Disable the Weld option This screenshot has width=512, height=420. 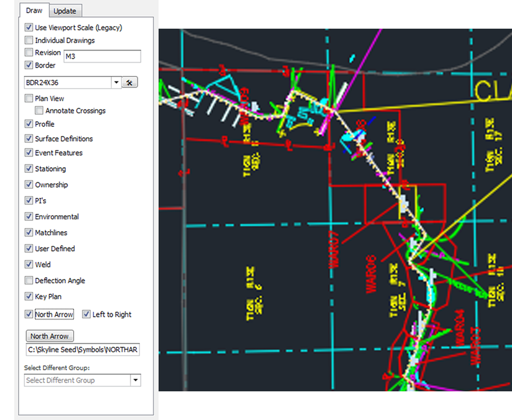(29, 264)
